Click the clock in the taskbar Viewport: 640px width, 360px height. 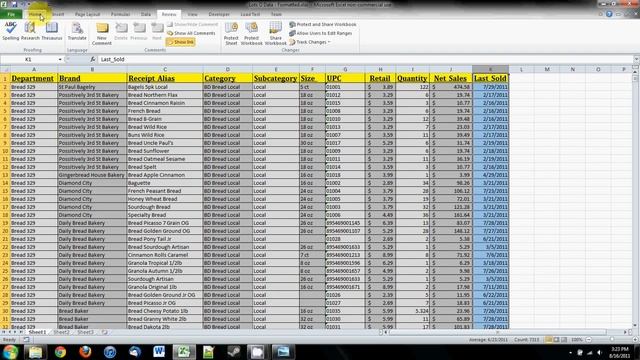pos(620,352)
